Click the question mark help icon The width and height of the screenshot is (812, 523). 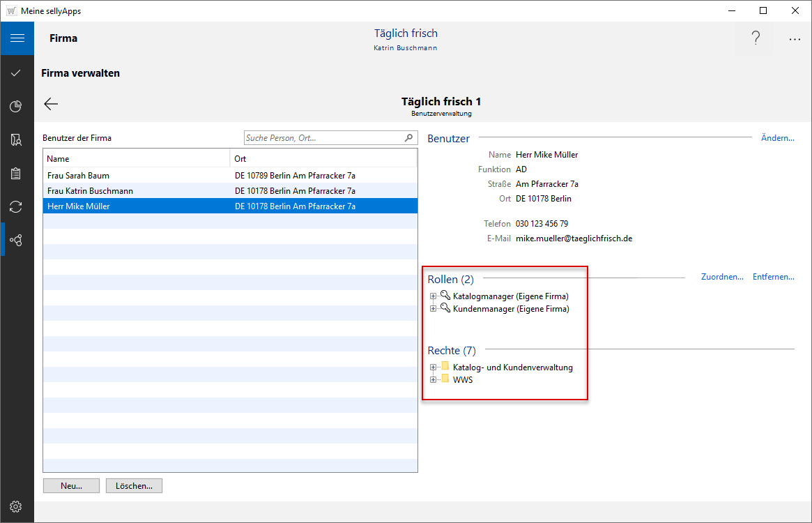(756, 39)
